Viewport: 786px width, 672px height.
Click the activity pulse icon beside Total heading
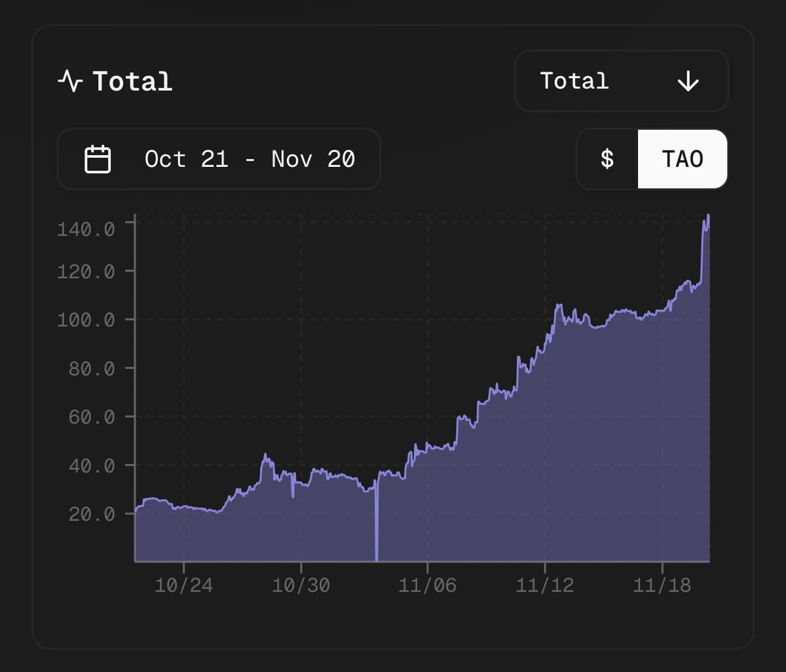[x=70, y=82]
